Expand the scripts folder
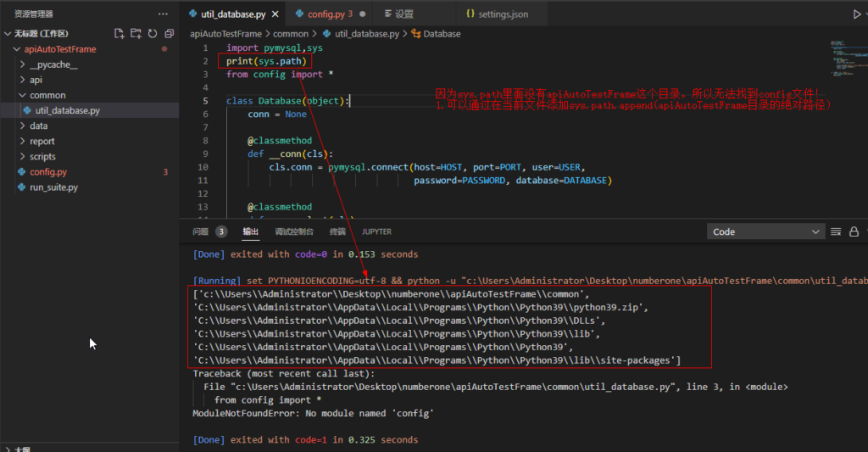Image resolution: width=868 pixels, height=452 pixels. pos(42,156)
